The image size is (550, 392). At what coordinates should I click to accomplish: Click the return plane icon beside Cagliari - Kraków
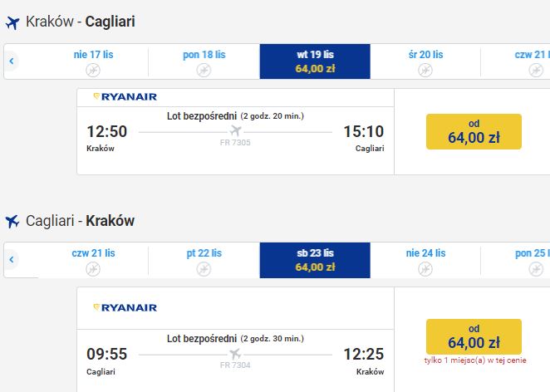point(12,221)
